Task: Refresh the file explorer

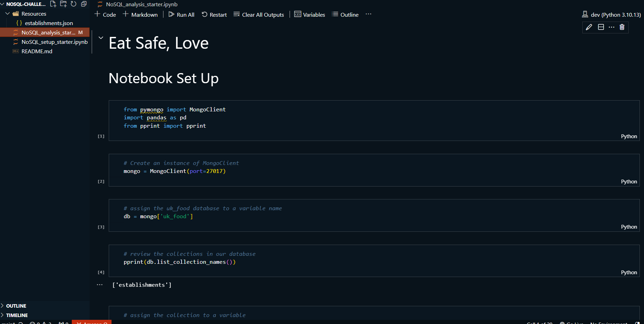Action: [x=74, y=4]
